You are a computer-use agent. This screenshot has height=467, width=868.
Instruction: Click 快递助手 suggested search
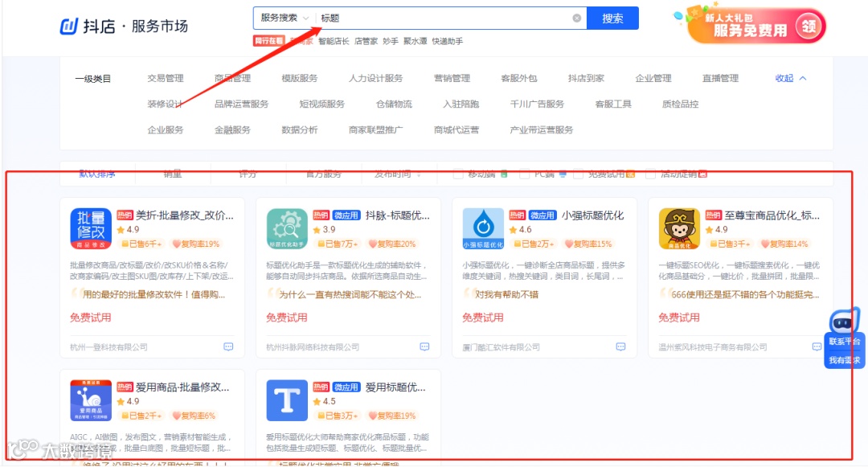(448, 41)
